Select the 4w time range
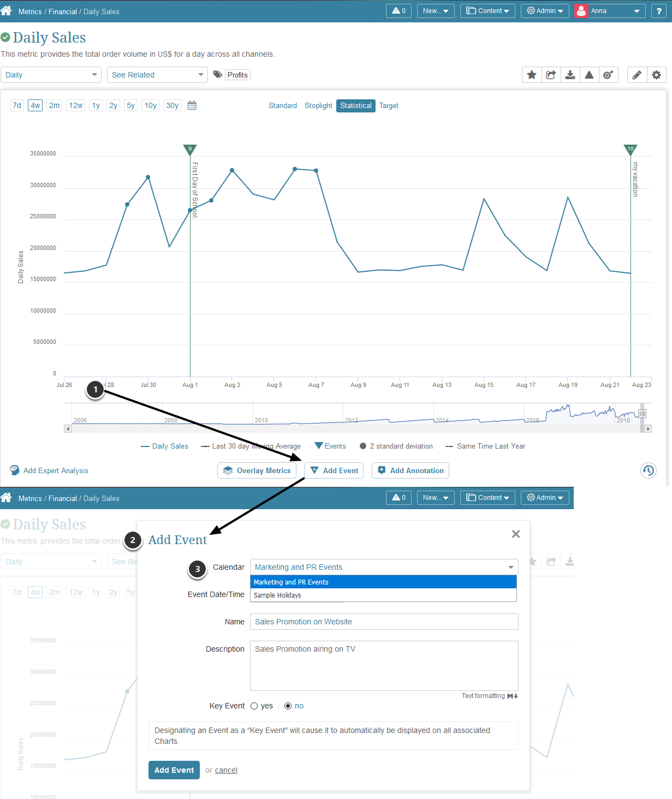The width and height of the screenshot is (672, 799). (x=35, y=105)
